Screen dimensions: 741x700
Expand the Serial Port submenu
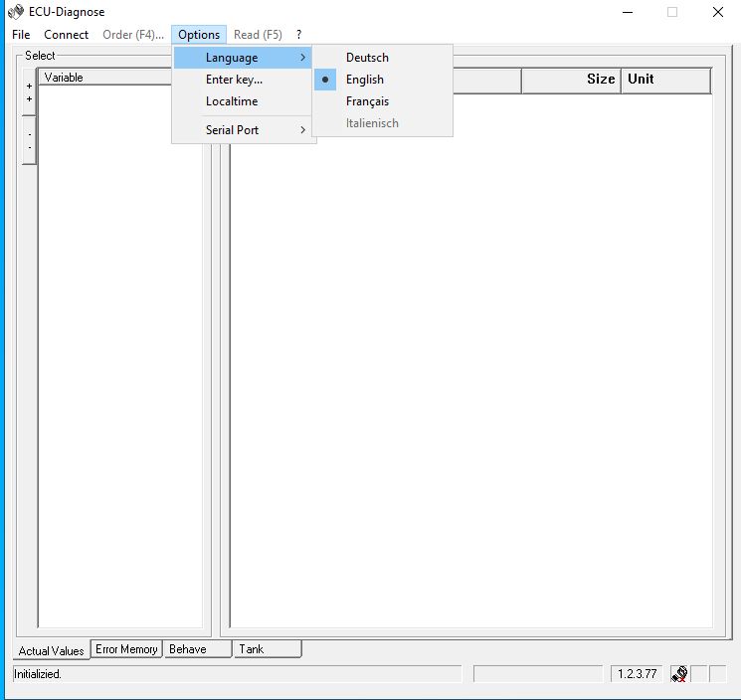pos(243,130)
